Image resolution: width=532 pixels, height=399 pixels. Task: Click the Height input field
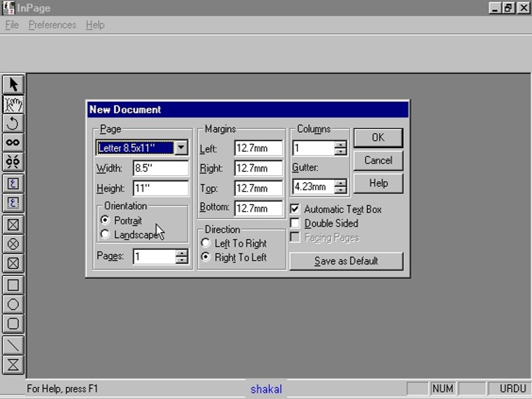[161, 188]
